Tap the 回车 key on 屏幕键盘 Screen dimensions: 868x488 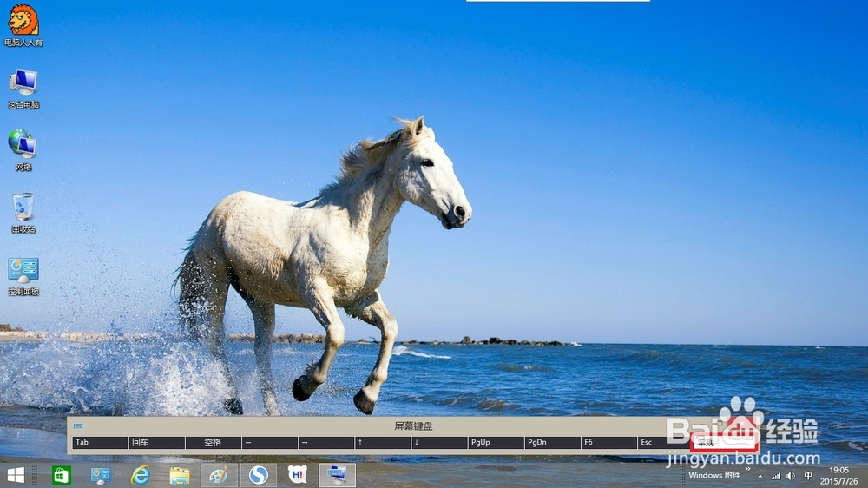click(x=156, y=443)
